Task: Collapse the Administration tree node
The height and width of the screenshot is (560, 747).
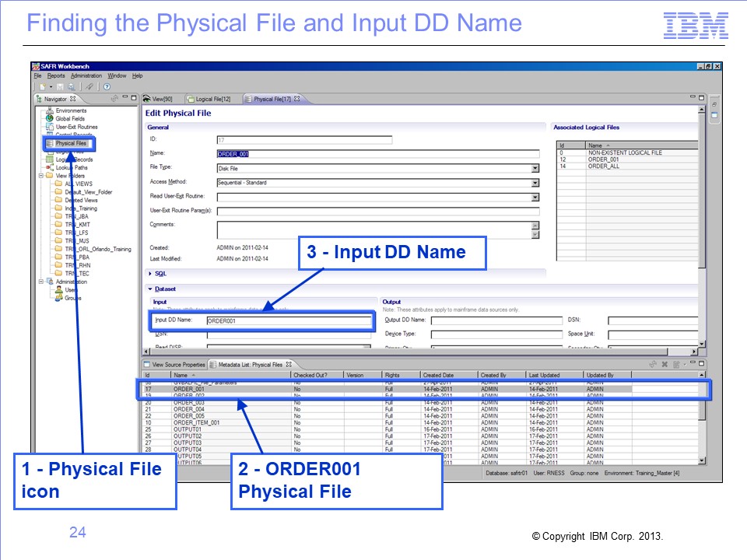Action: [41, 282]
